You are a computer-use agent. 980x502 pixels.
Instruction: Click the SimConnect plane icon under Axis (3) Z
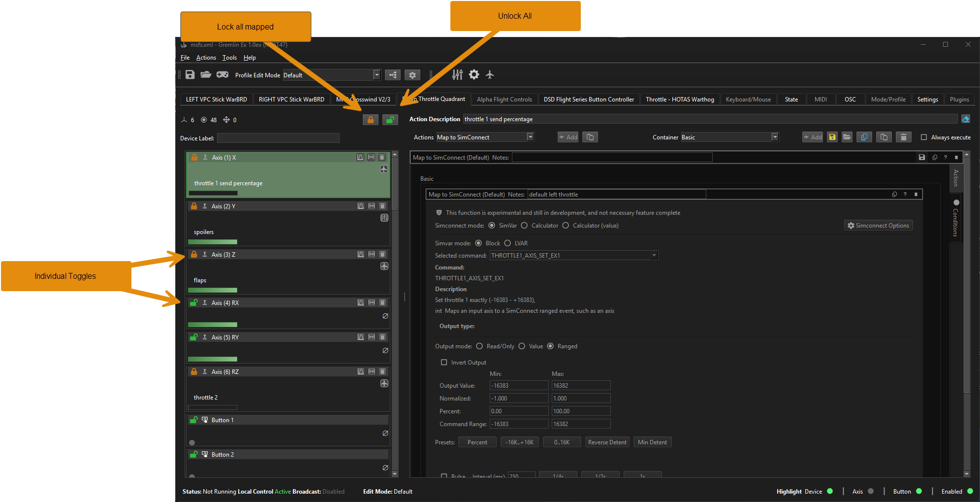(x=384, y=266)
